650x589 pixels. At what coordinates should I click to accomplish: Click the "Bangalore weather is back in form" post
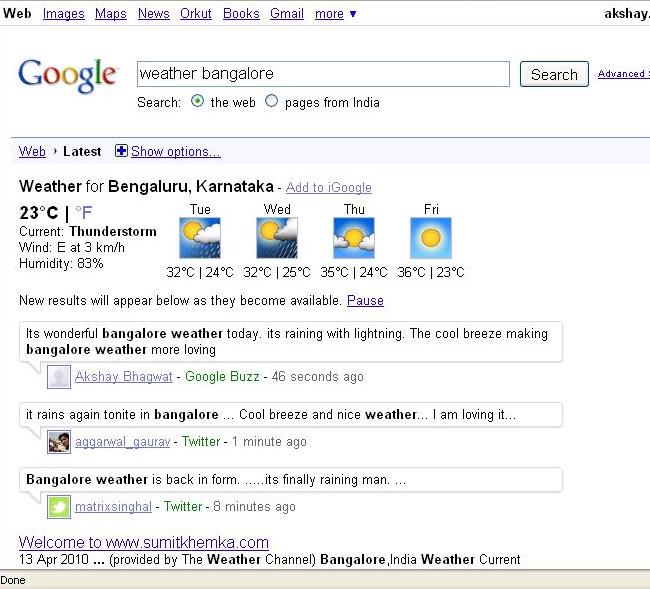[x=291, y=480]
